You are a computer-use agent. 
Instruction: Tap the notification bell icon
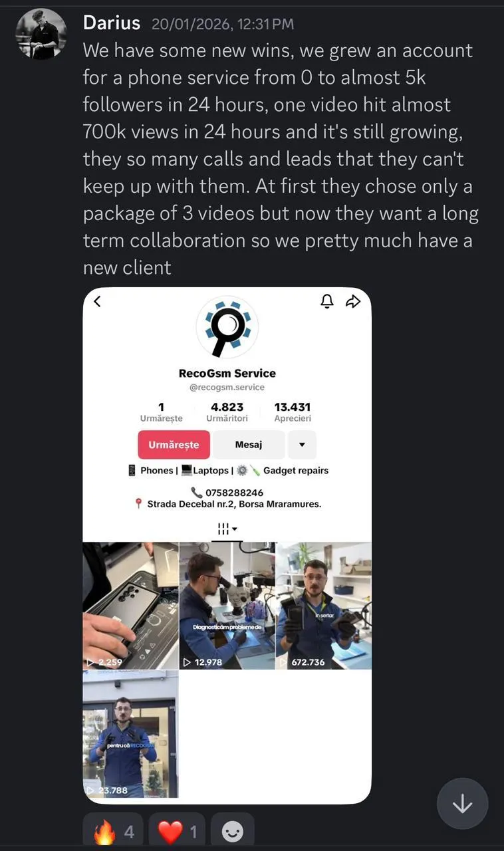pyautogui.click(x=327, y=301)
